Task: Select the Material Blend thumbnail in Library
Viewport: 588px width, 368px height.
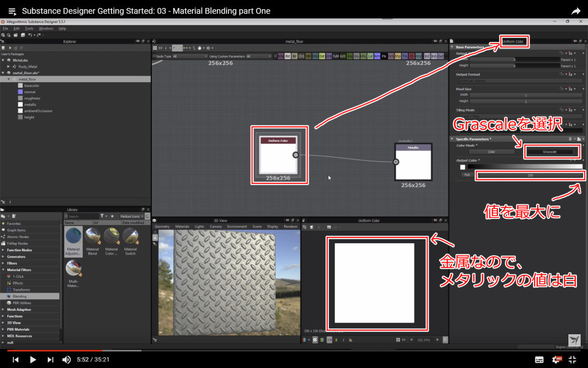Action: click(92, 242)
